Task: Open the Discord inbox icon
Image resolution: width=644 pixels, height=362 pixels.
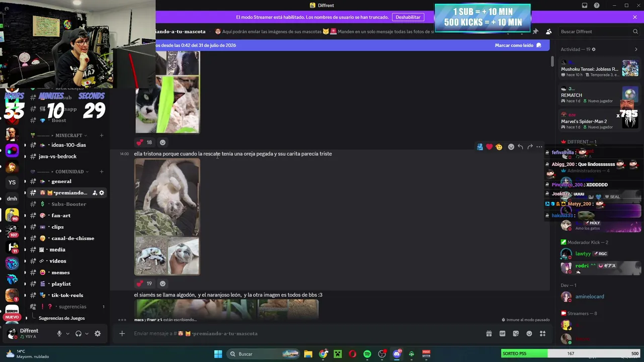Action: click(585, 6)
